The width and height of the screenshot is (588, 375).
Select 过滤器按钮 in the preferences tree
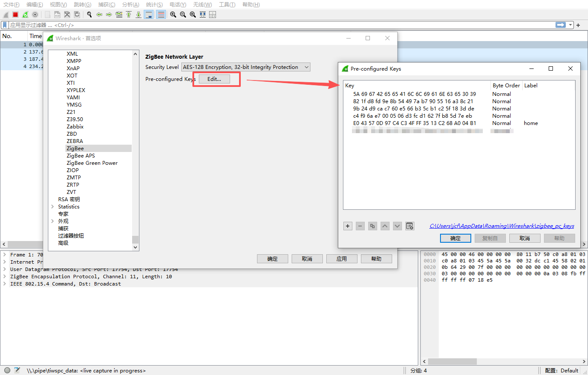pos(71,236)
